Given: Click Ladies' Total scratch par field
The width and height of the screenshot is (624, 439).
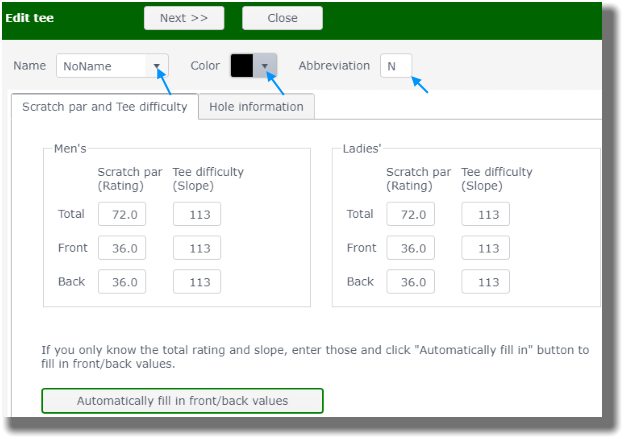Looking at the screenshot, I should [410, 214].
